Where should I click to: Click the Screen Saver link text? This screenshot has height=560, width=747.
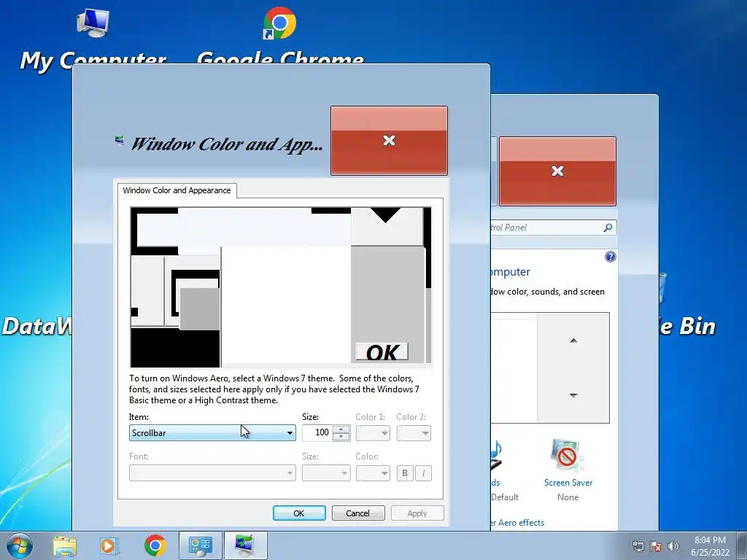tap(568, 483)
